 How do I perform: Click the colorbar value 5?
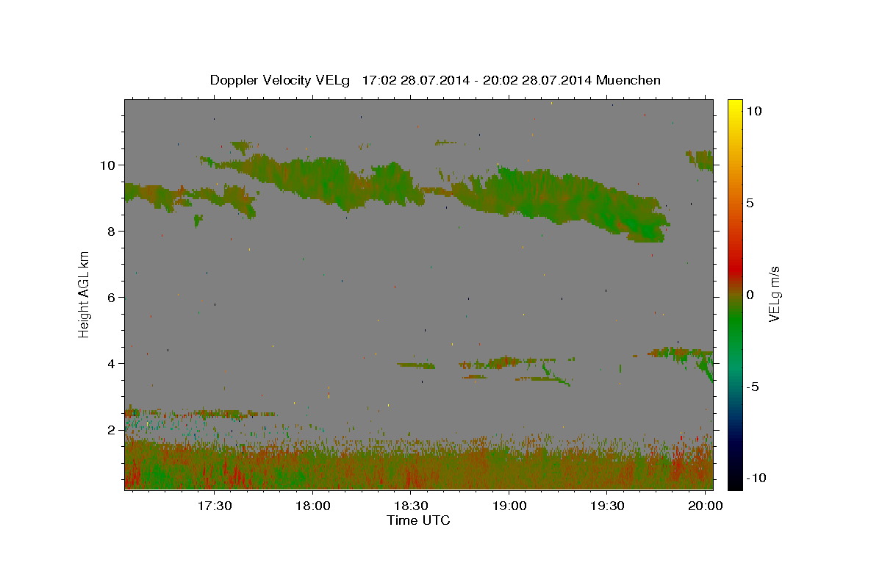click(x=750, y=203)
